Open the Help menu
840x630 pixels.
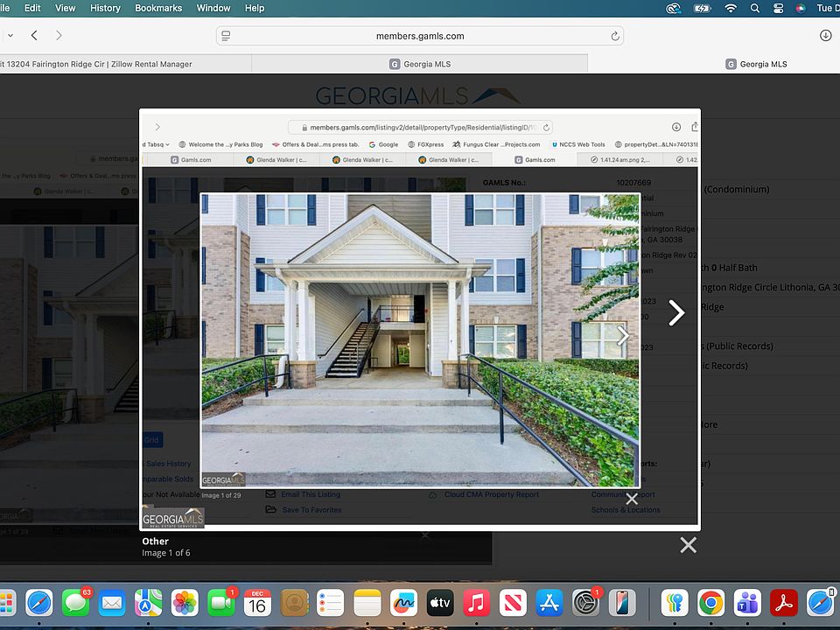point(255,8)
